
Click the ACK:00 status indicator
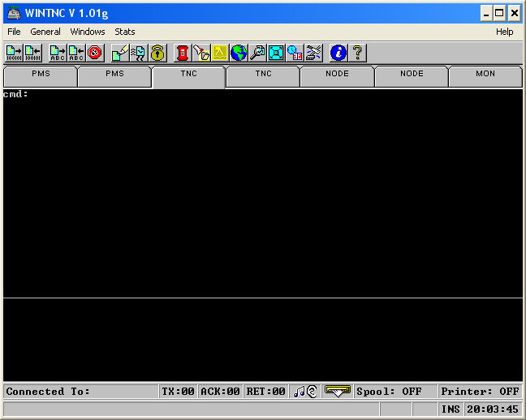tap(220, 391)
